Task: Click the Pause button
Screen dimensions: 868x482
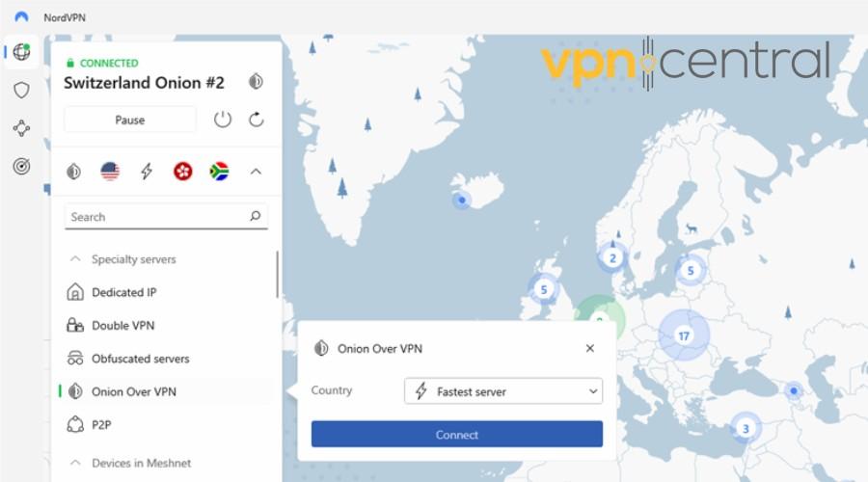Action: pyautogui.click(x=130, y=120)
